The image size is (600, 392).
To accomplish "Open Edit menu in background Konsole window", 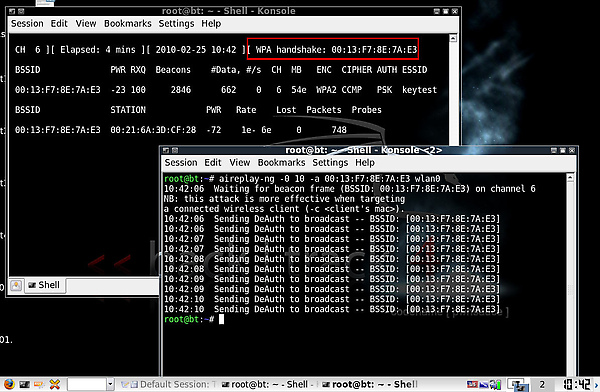I will click(59, 24).
